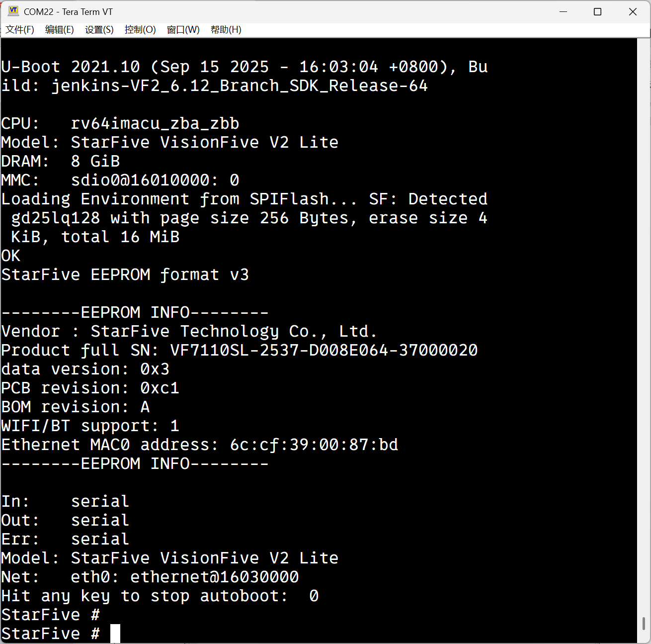Click the serial number VF7110SL-2537-D008E064-37000020
Screen dimensions: 651x644
324,350
